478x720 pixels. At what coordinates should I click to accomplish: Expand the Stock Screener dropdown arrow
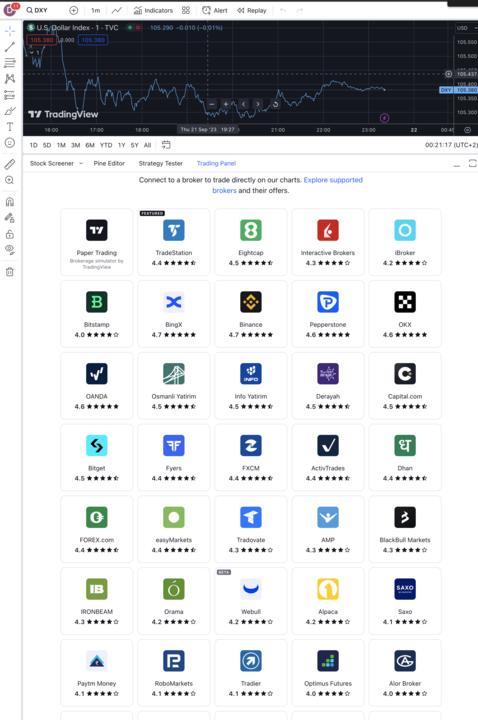[x=81, y=163]
